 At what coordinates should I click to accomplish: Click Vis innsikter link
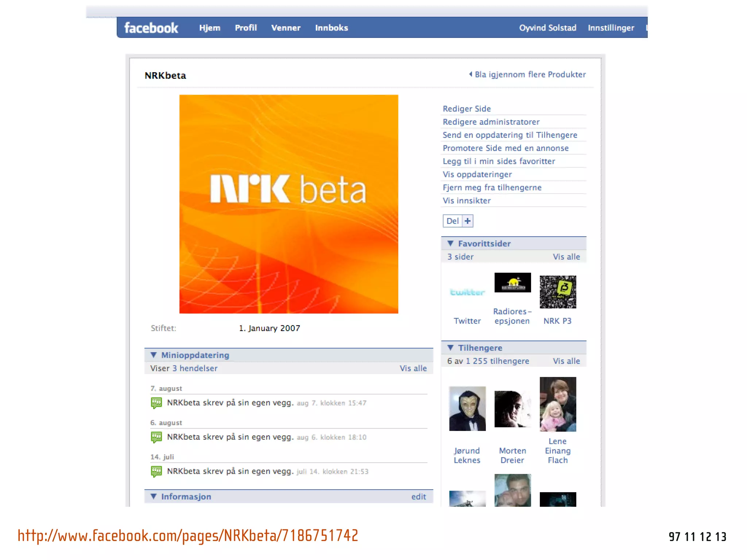(x=467, y=201)
